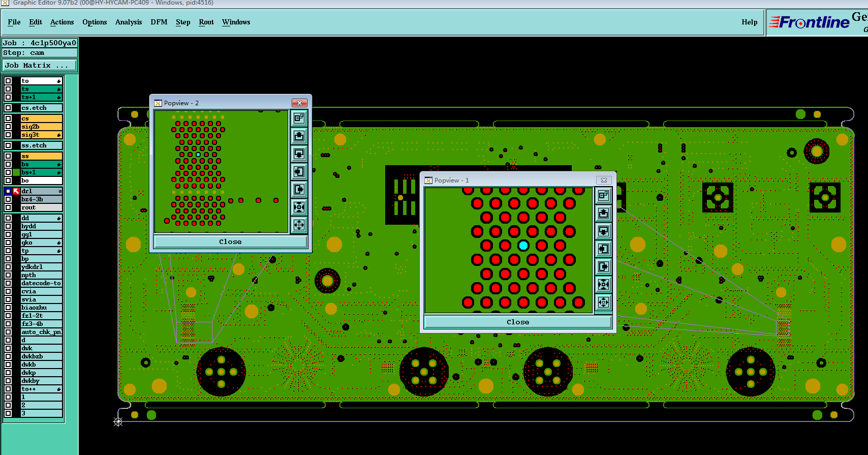Click the red arrow icon on drl layer
This screenshot has width=868, height=455.
pyautogui.click(x=16, y=191)
